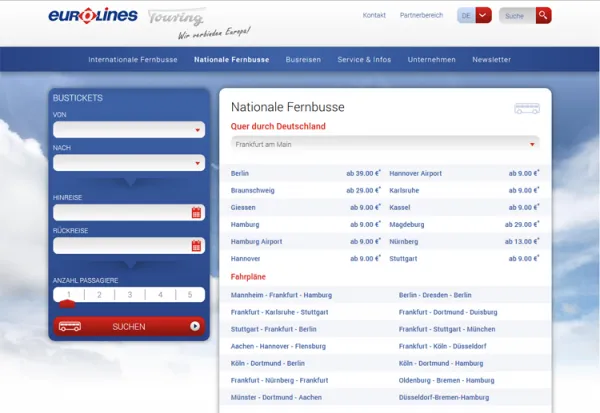Click the Suche search input field
The image size is (600, 413).
[x=517, y=16]
